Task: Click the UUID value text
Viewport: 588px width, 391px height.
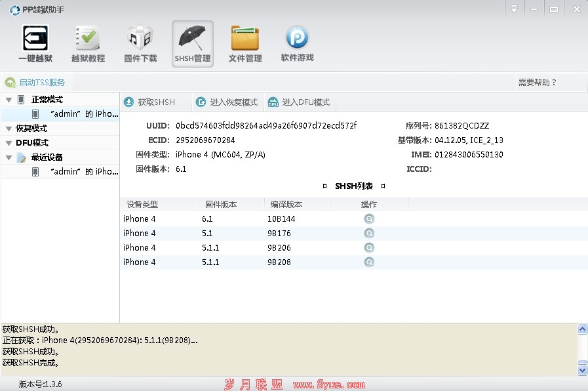Action: tap(266, 126)
